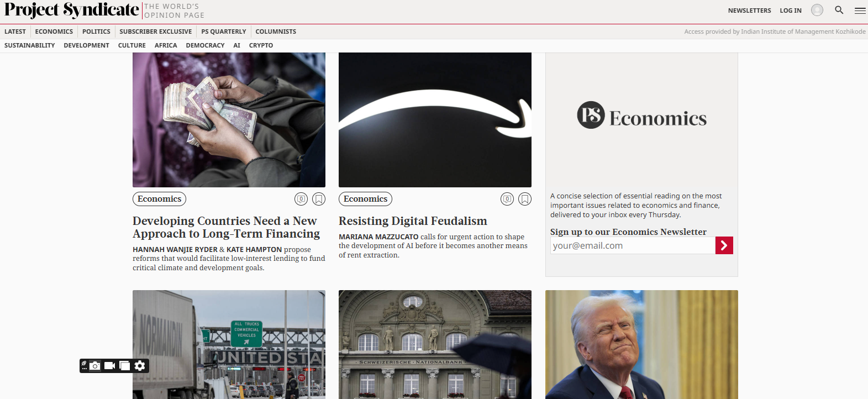Click the newsletter email input field
The height and width of the screenshot is (399, 868).
tap(633, 245)
